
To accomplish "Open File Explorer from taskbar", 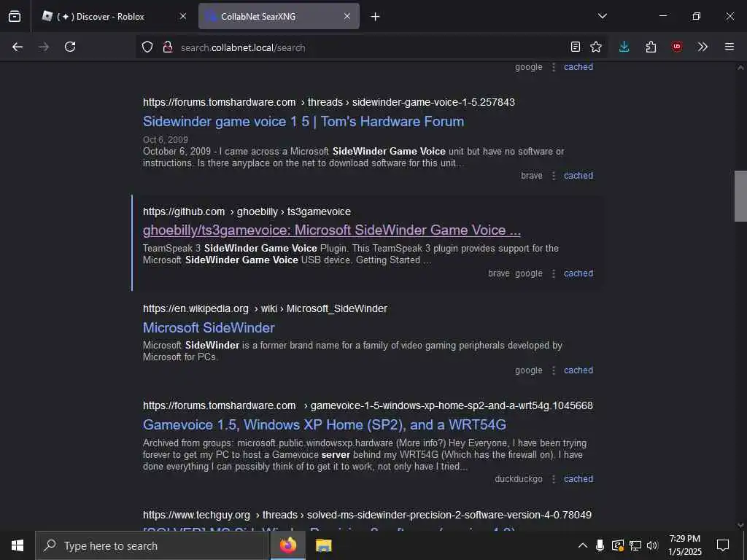I will [323, 545].
